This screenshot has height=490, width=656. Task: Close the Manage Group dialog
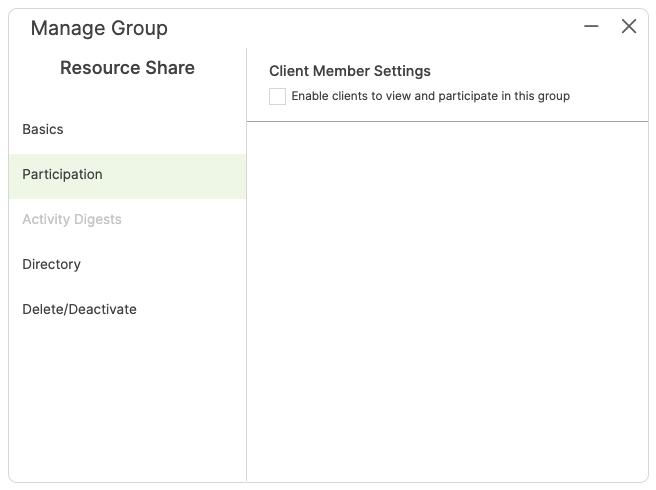(x=629, y=27)
